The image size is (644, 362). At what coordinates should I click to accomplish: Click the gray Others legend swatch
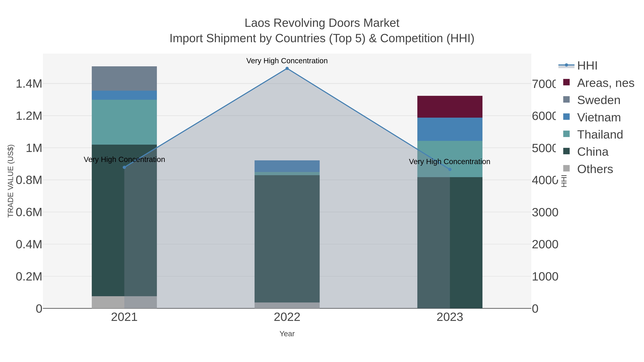[x=567, y=168]
